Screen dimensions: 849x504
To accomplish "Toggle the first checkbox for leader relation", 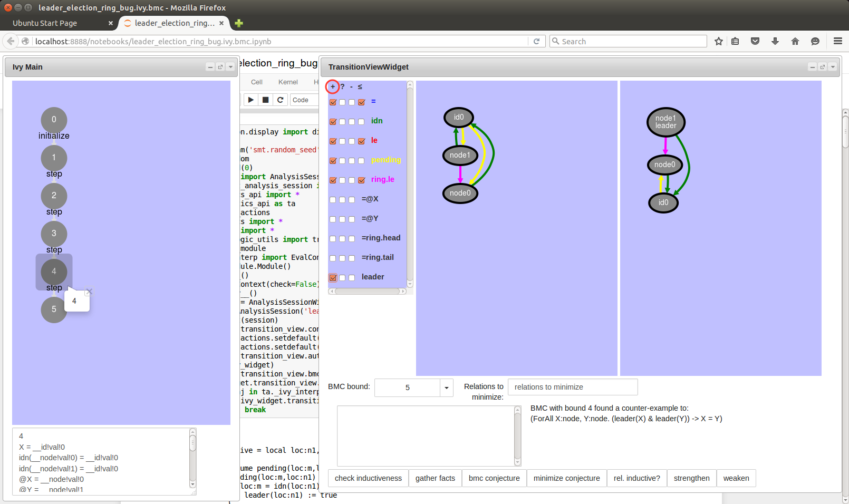I will click(333, 277).
